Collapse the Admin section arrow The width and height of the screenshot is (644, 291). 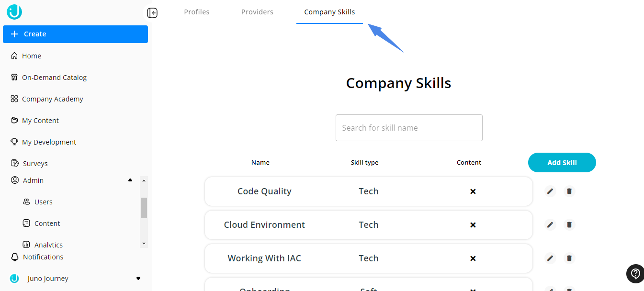tap(130, 180)
